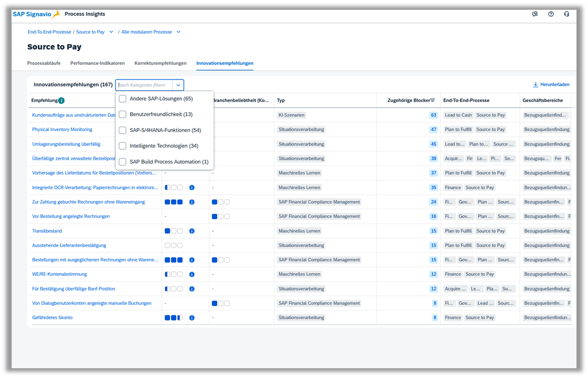This screenshot has width=588, height=378.
Task: Click Acquire tag in Für Bestätigung row
Action: click(455, 289)
